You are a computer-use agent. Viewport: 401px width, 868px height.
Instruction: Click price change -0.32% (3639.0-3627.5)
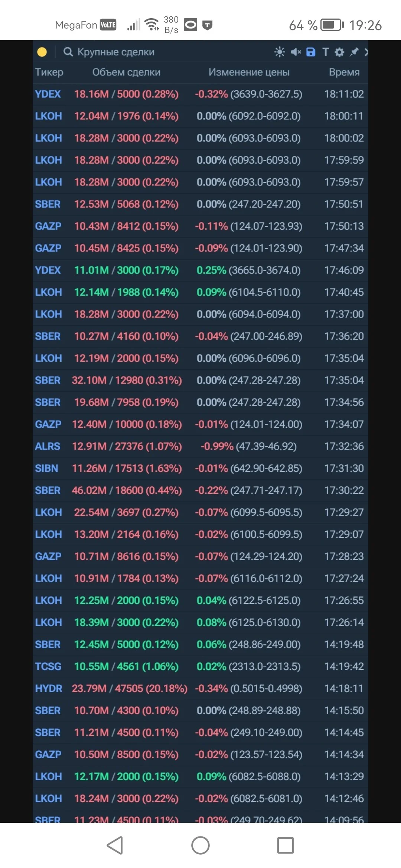pyautogui.click(x=248, y=94)
